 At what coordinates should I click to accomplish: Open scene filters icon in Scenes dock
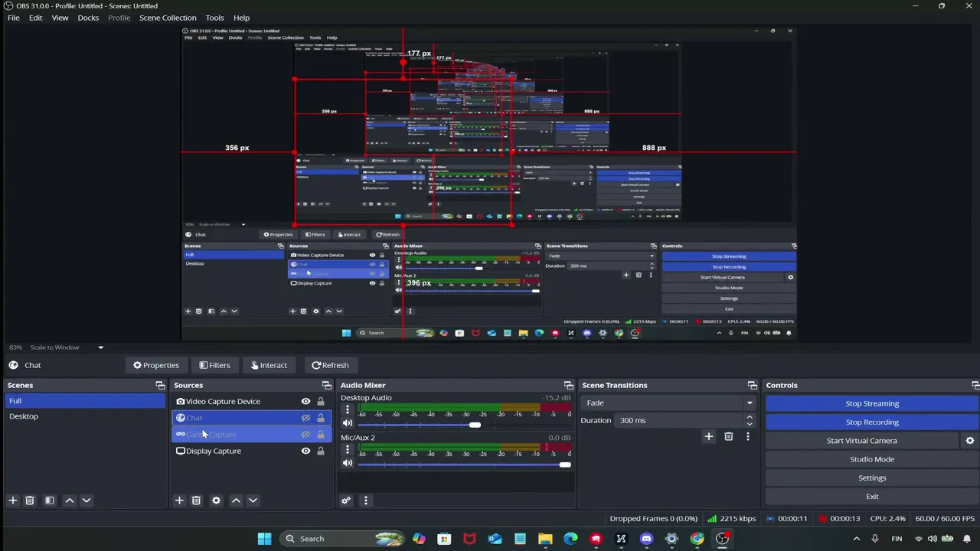coord(50,500)
